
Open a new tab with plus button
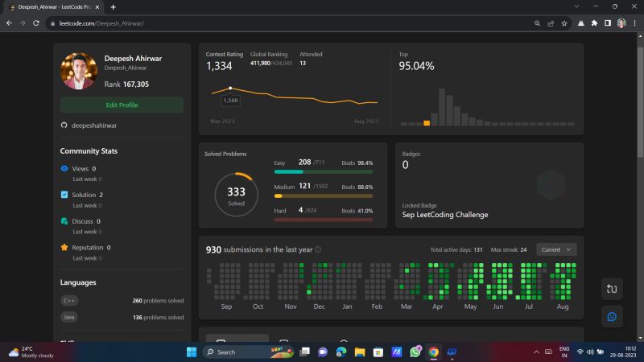(x=113, y=7)
